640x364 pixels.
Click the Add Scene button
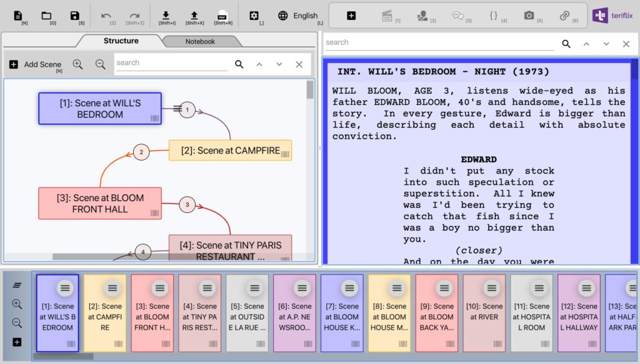37,64
